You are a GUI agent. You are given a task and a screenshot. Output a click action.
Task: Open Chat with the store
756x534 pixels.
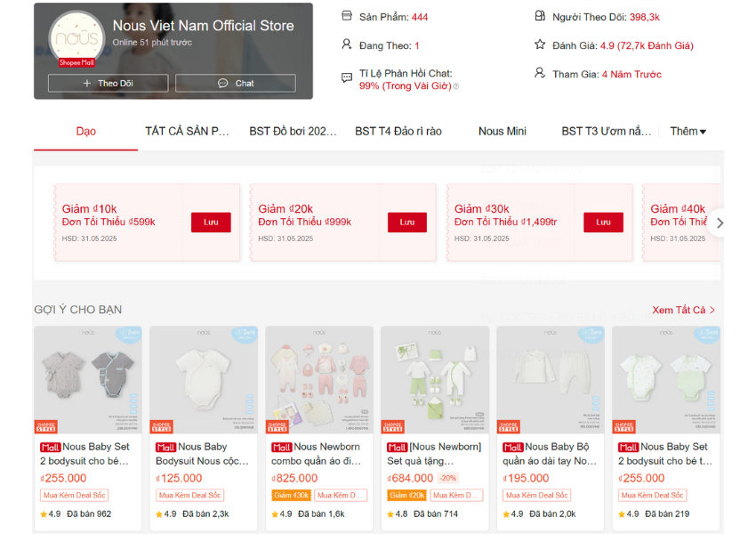coord(236,83)
